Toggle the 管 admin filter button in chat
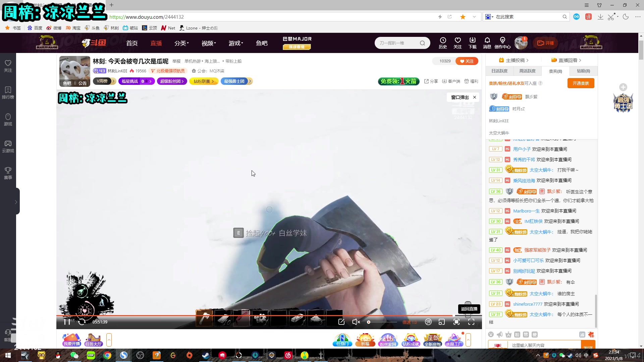Image resolution: width=644 pixels, height=362 pixels. coord(526,335)
